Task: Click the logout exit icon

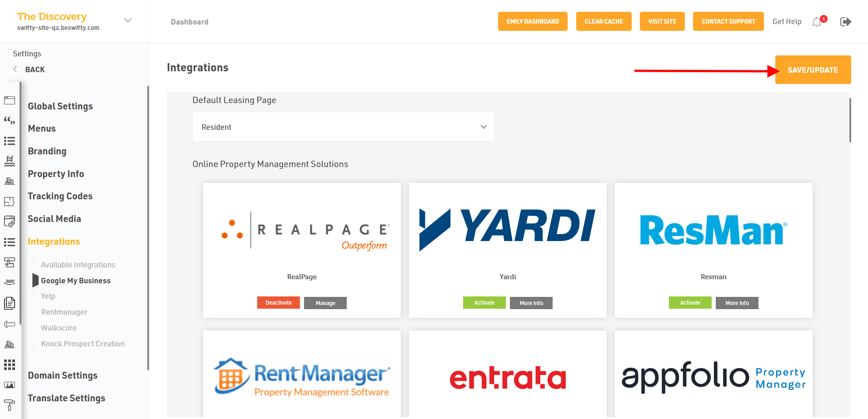Action: pos(845,22)
